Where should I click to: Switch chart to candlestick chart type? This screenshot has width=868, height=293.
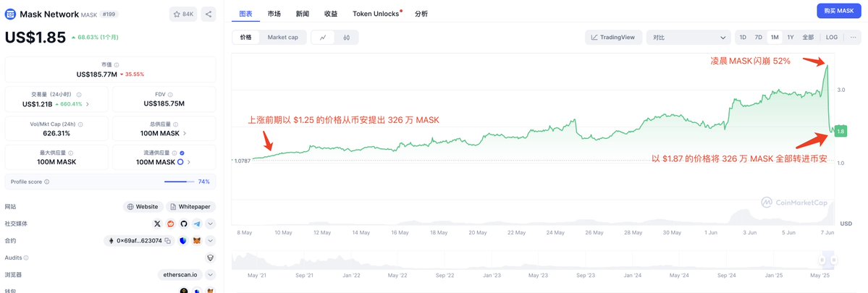coord(347,38)
